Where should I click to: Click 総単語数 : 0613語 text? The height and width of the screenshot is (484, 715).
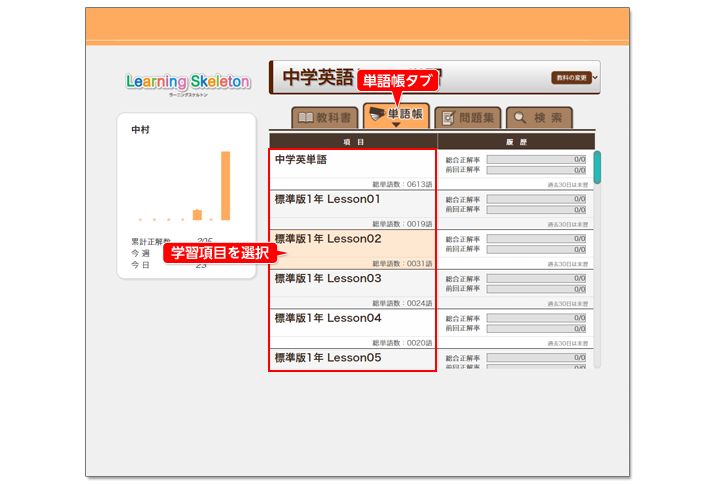coord(402,184)
